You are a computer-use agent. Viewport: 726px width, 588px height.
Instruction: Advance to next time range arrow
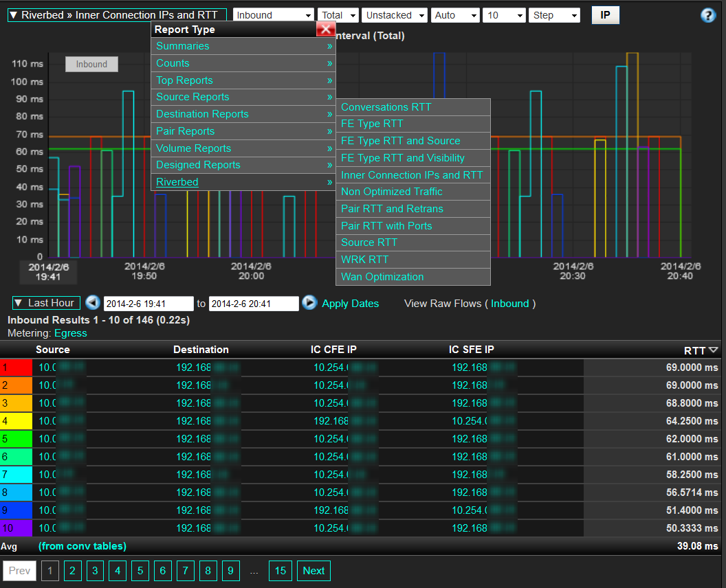tap(309, 303)
